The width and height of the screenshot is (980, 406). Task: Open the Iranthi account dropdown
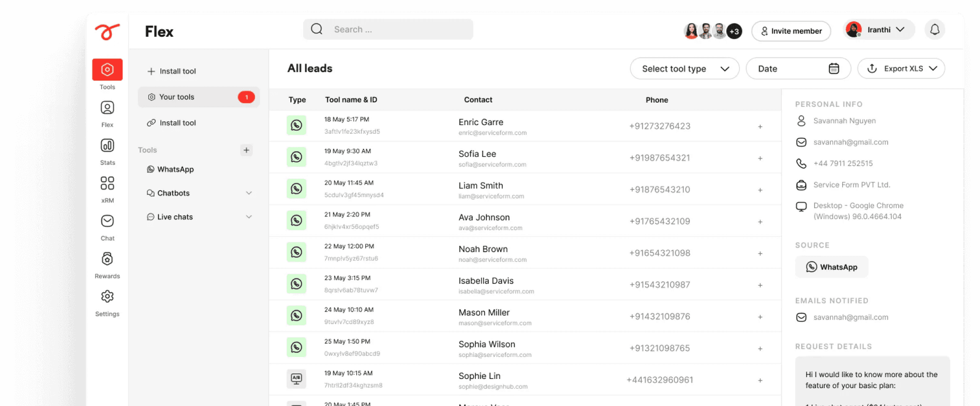pos(879,30)
